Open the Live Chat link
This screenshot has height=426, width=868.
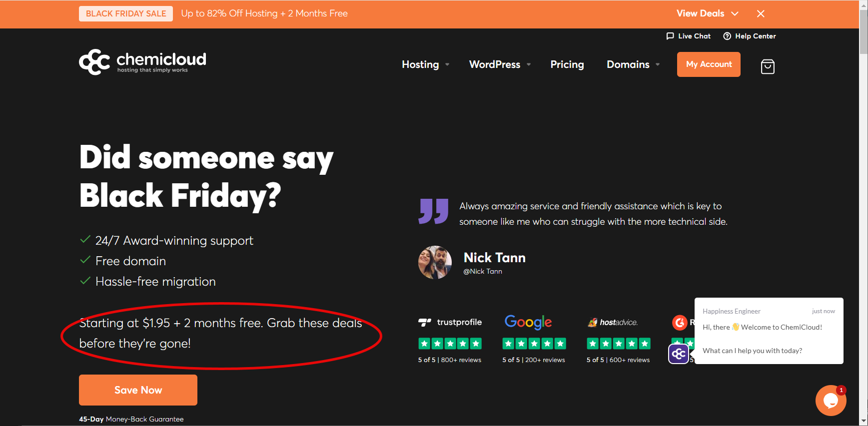[x=688, y=36]
